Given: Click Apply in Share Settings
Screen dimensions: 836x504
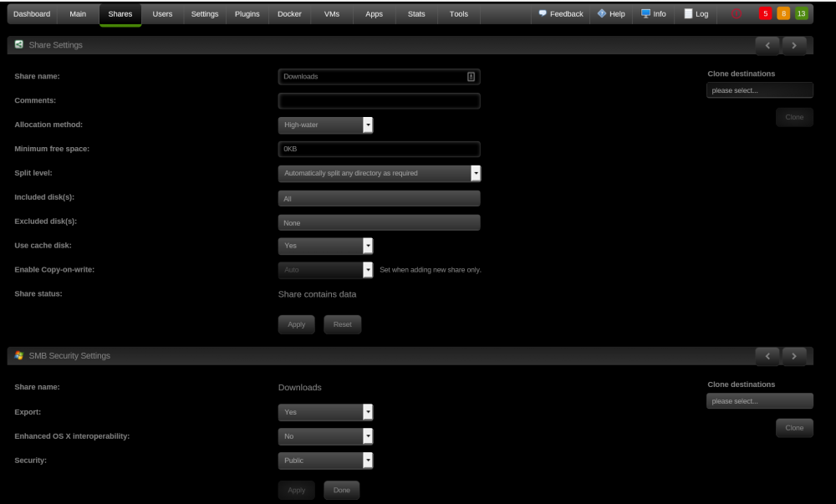Looking at the screenshot, I should (x=297, y=324).
